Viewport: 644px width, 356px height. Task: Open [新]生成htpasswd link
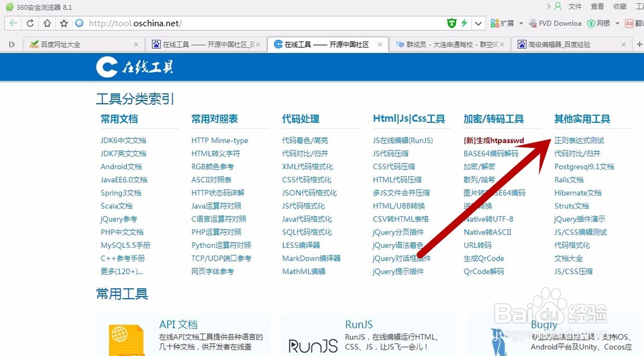(x=494, y=140)
